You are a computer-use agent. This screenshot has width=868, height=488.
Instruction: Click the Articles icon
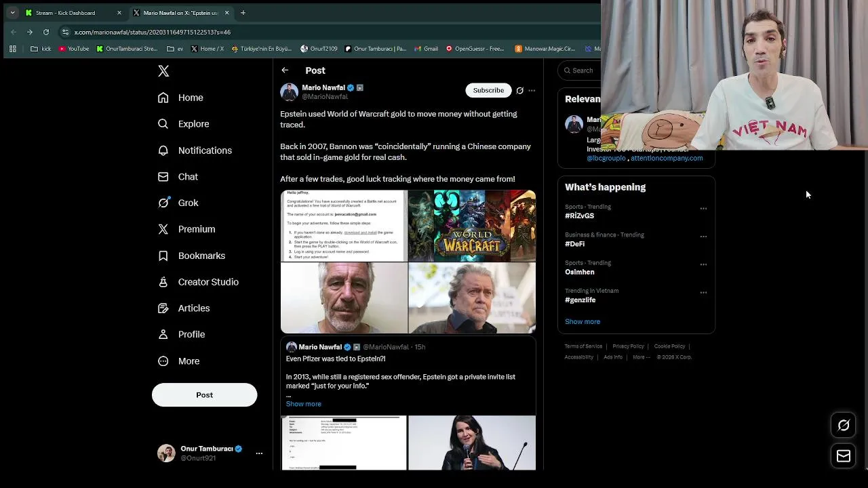[163, 308]
